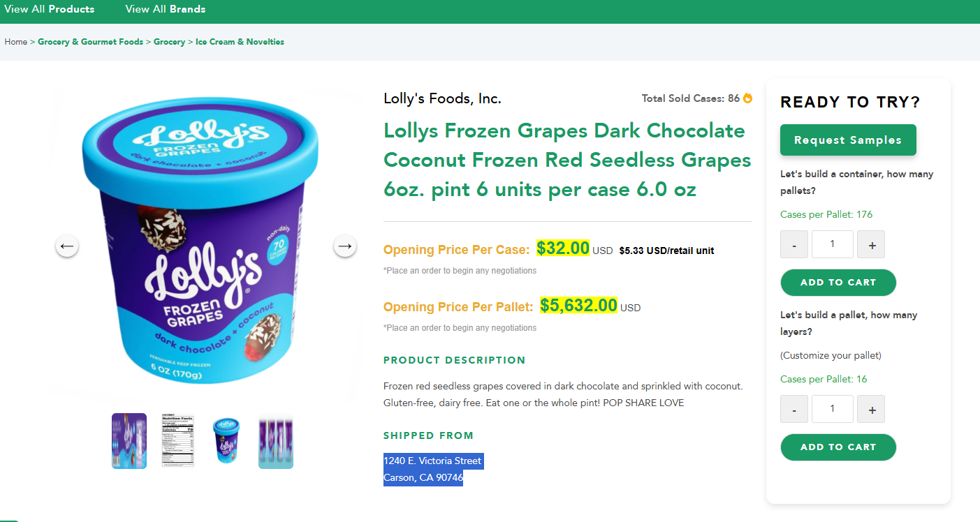Open View All Products menu
This screenshot has width=980, height=522.
tap(50, 9)
